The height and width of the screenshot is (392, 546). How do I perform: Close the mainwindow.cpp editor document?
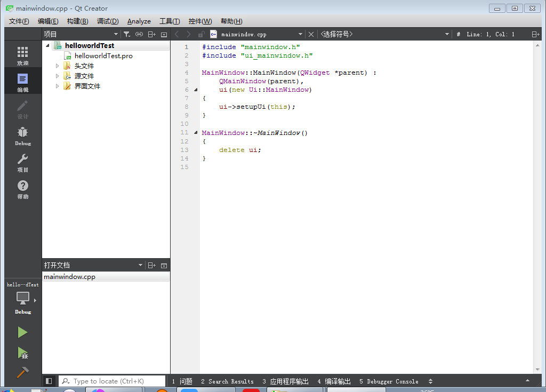click(311, 34)
